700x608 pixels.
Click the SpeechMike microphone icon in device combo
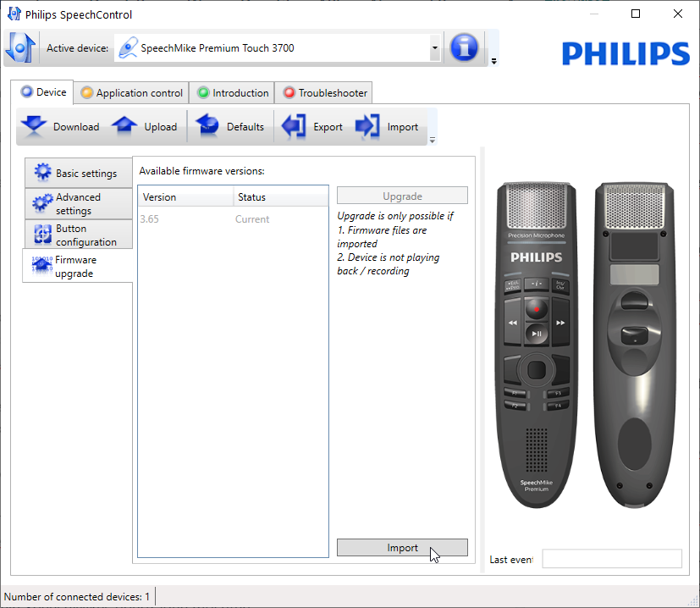pos(128,47)
